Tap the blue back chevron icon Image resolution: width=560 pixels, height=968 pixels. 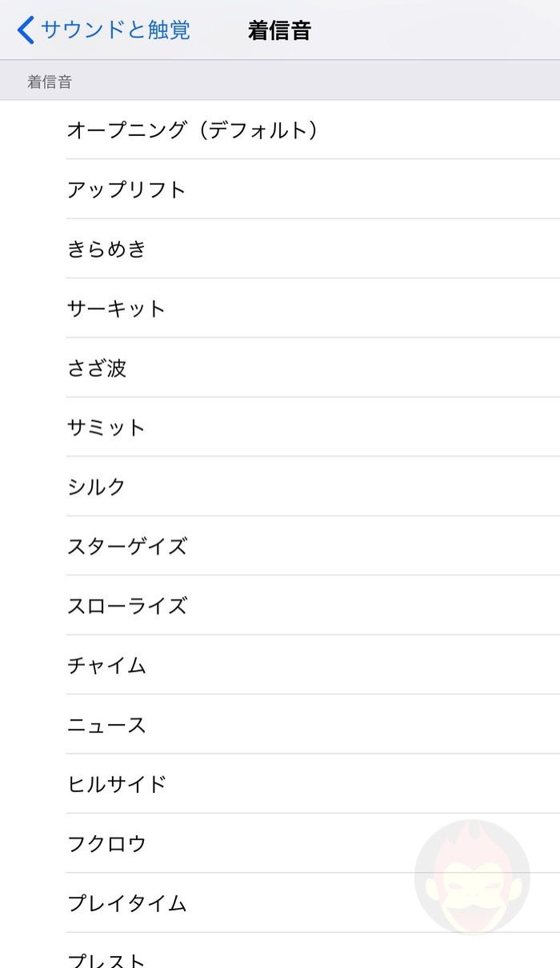(26, 30)
